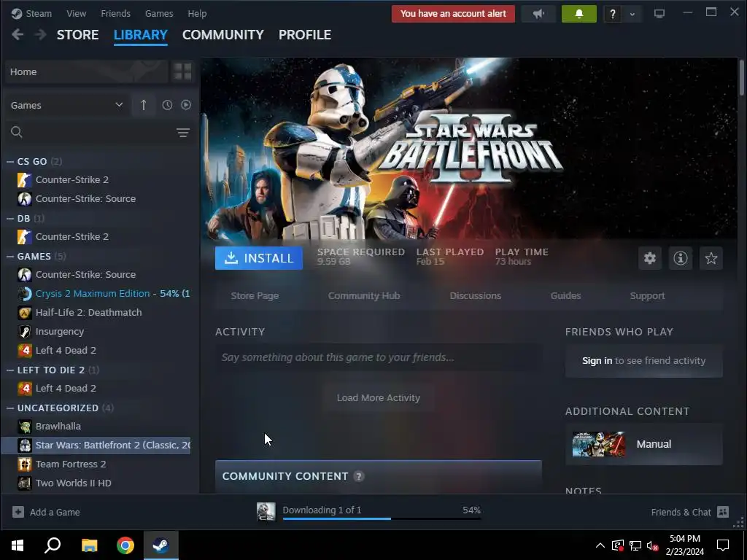Image resolution: width=747 pixels, height=560 pixels.
Task: Click the main content vertical scrollbar
Action: [x=742, y=79]
